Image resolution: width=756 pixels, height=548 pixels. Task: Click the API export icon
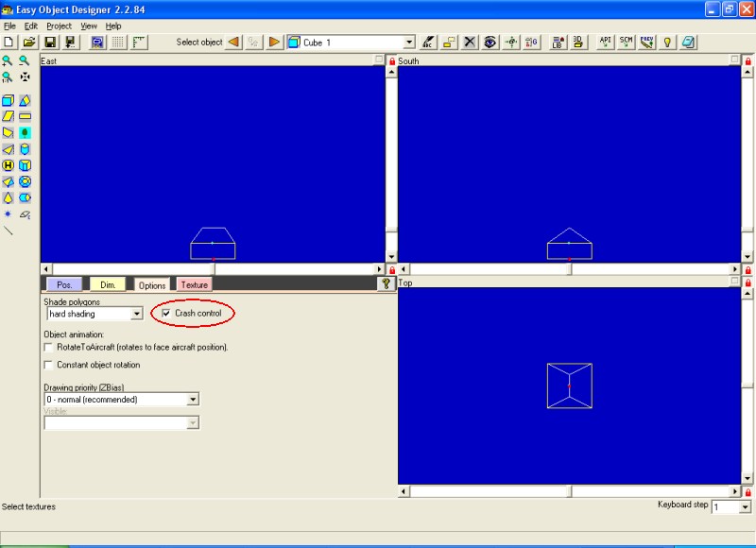click(606, 42)
